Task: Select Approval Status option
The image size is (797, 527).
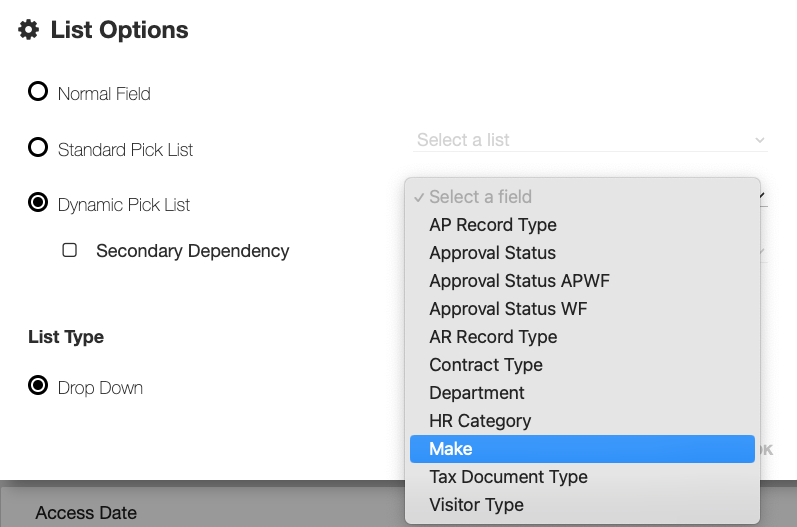Action: (492, 253)
